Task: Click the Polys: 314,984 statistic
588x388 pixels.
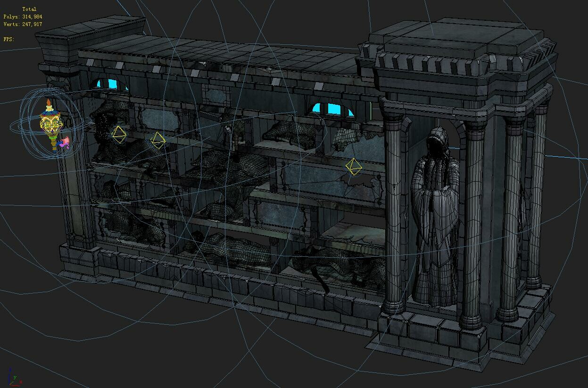Action: coord(23,17)
